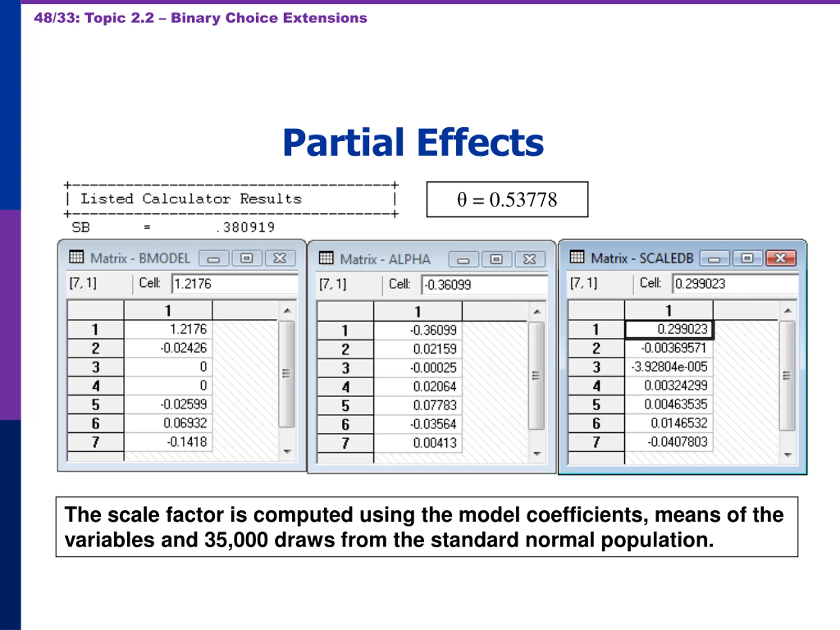Select ALPHA cell with value 0.00413
This screenshot has height=630, width=840.
(418, 443)
